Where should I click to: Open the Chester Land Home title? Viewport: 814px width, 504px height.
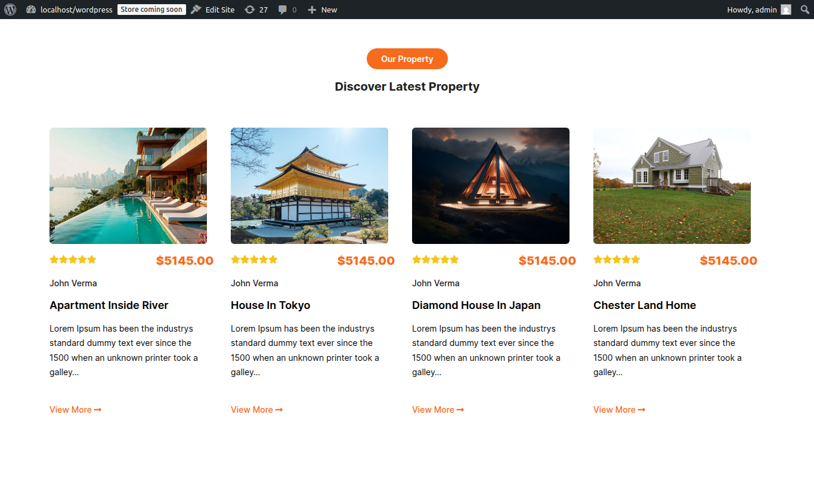point(645,305)
